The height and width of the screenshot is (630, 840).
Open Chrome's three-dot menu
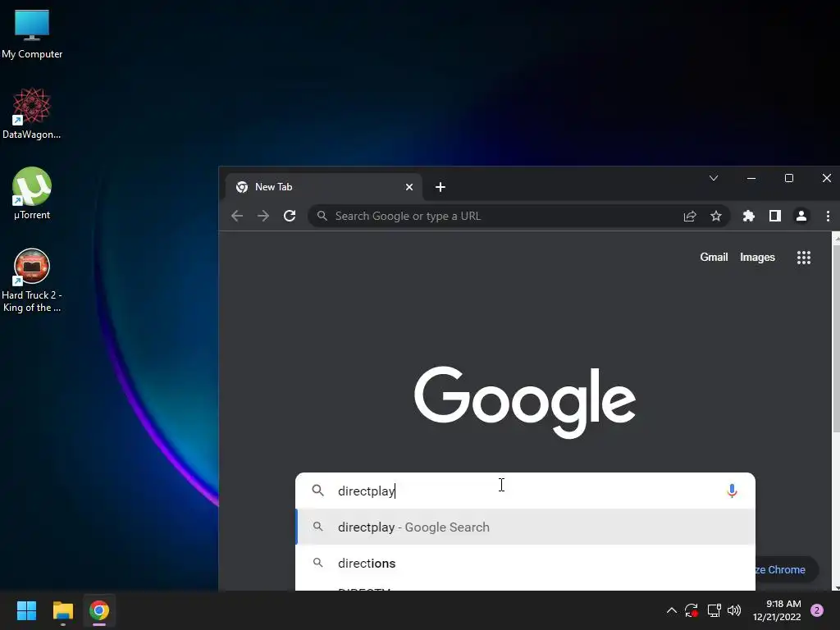[x=828, y=216]
